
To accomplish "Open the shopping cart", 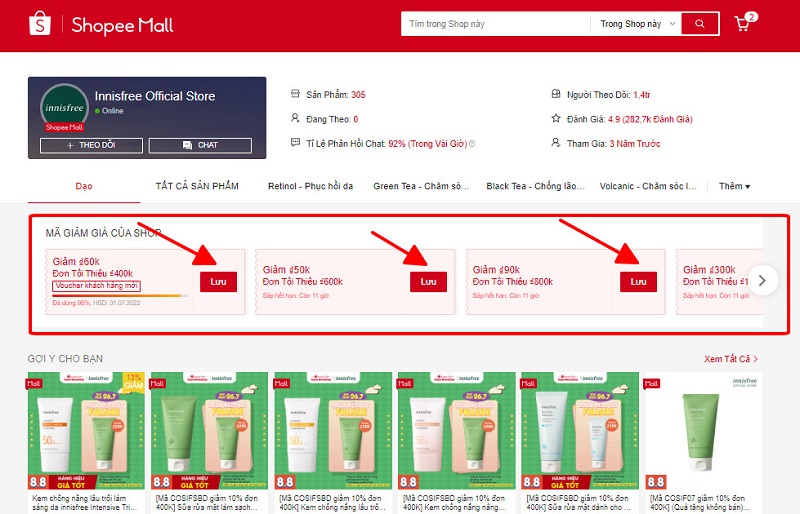I will pyautogui.click(x=743, y=24).
